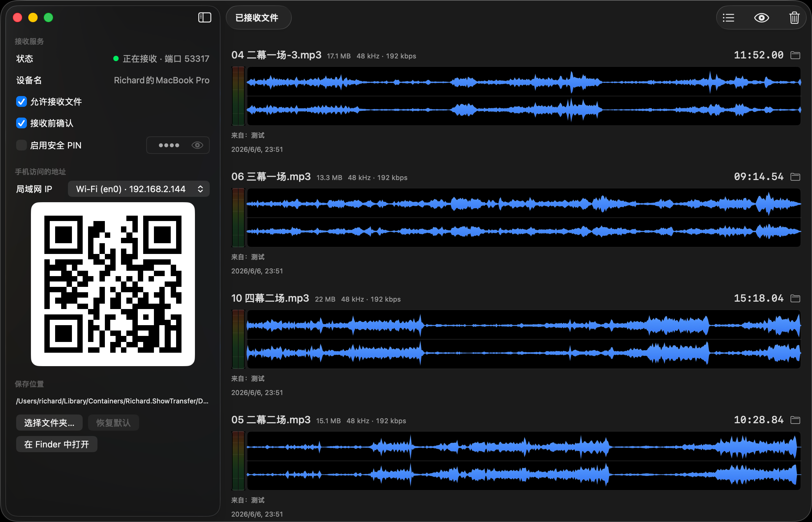Uncheck 接收前确认 checkbox
The width and height of the screenshot is (812, 522).
point(22,123)
